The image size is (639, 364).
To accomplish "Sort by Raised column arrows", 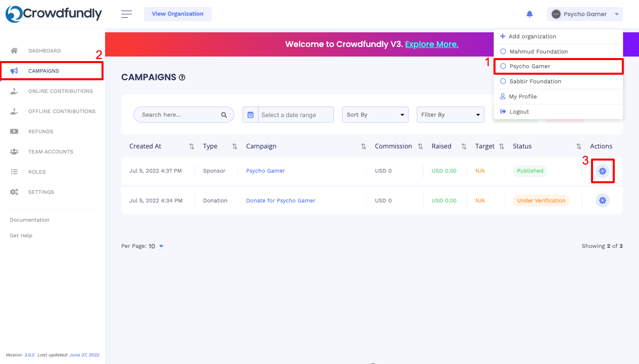I will (464, 146).
